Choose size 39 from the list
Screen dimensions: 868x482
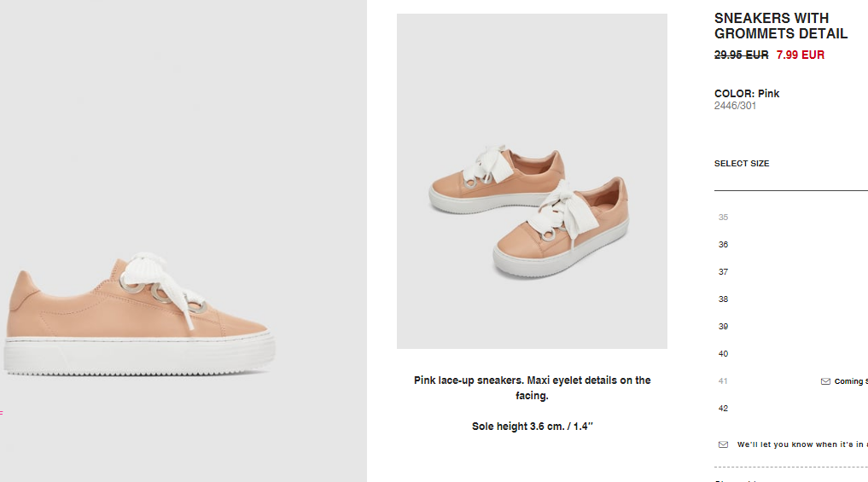[723, 327]
